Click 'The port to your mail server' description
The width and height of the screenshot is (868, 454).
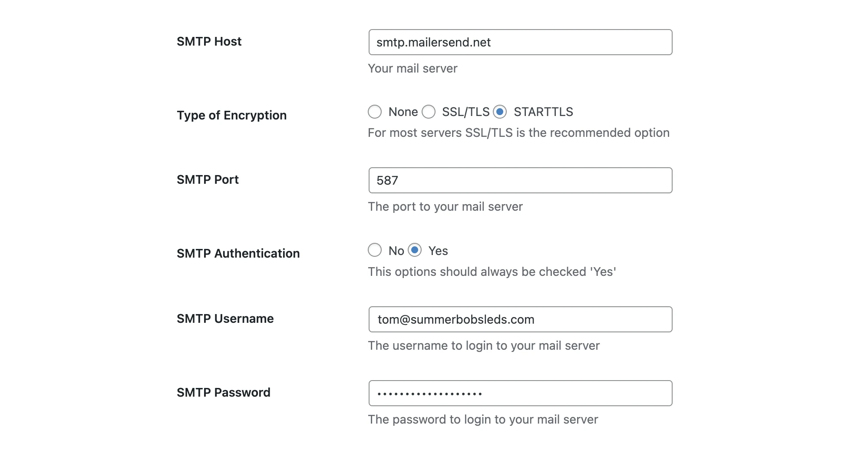(445, 207)
